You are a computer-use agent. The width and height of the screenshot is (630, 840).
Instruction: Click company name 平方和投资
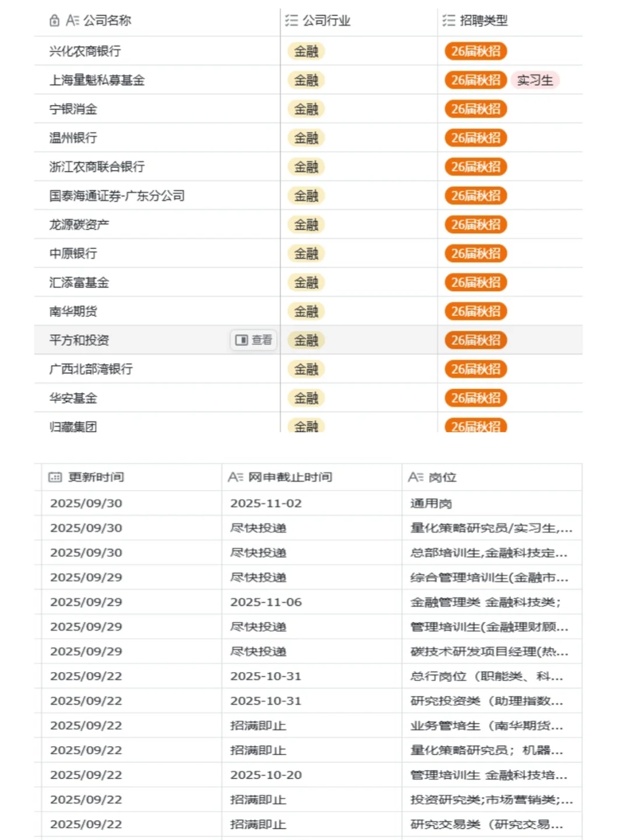coord(79,340)
